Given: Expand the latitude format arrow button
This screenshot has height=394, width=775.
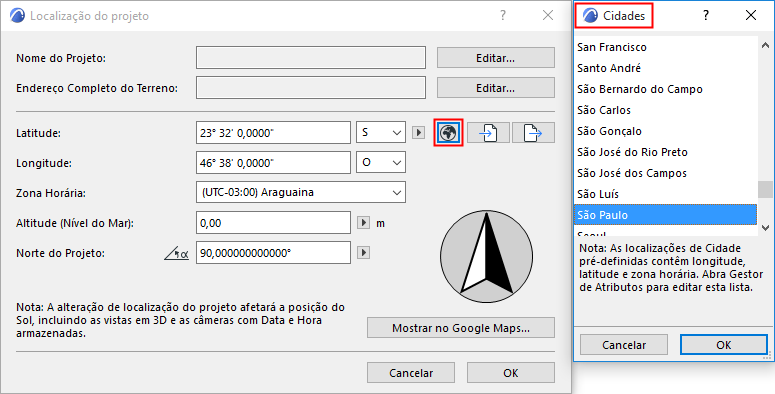Looking at the screenshot, I should pyautogui.click(x=419, y=132).
